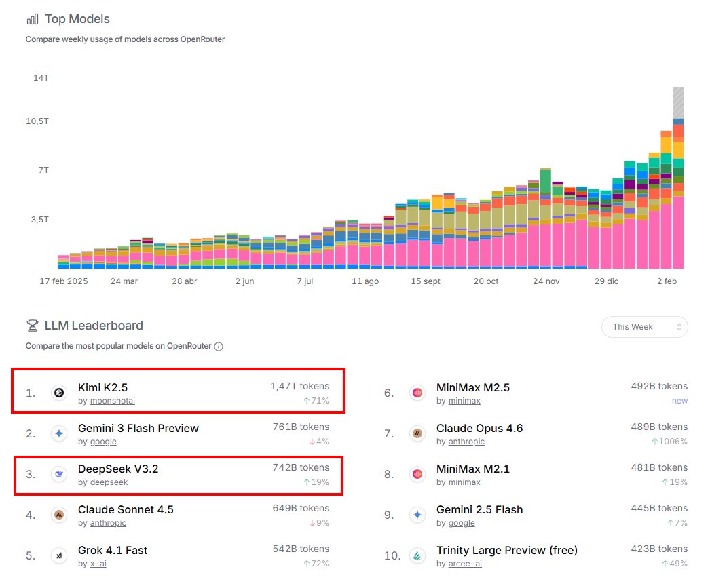This screenshot has width=710, height=588.
Task: Click the 445B tokens value
Action: (x=659, y=509)
